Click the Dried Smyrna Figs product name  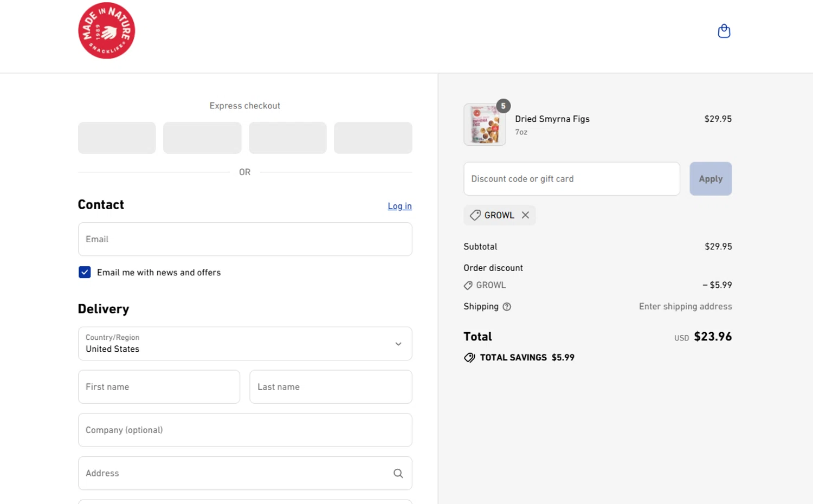[552, 119]
